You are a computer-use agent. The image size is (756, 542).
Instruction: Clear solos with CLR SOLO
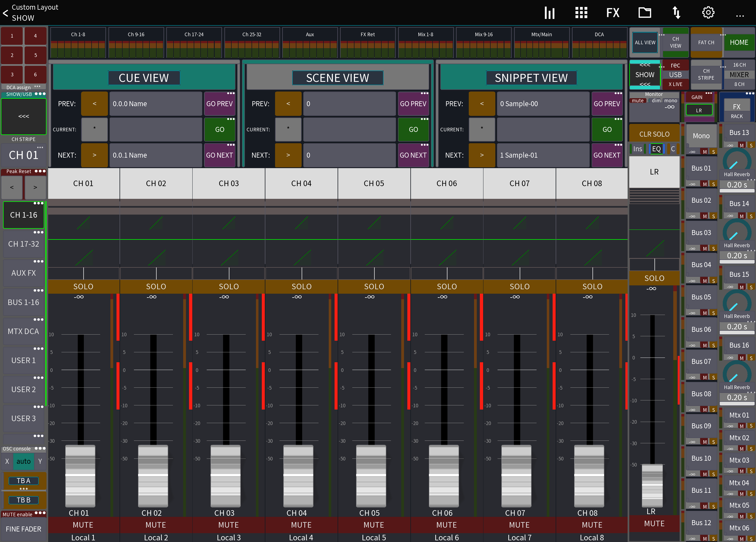(x=654, y=134)
